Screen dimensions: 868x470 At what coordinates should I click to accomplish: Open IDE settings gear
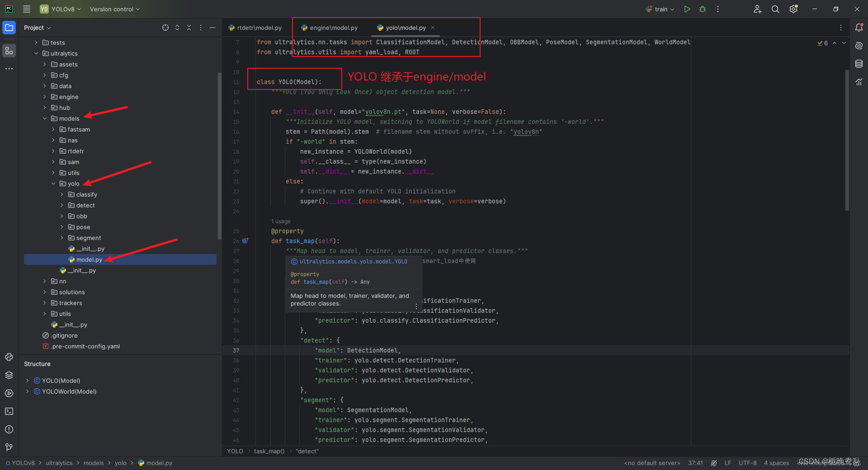point(793,9)
